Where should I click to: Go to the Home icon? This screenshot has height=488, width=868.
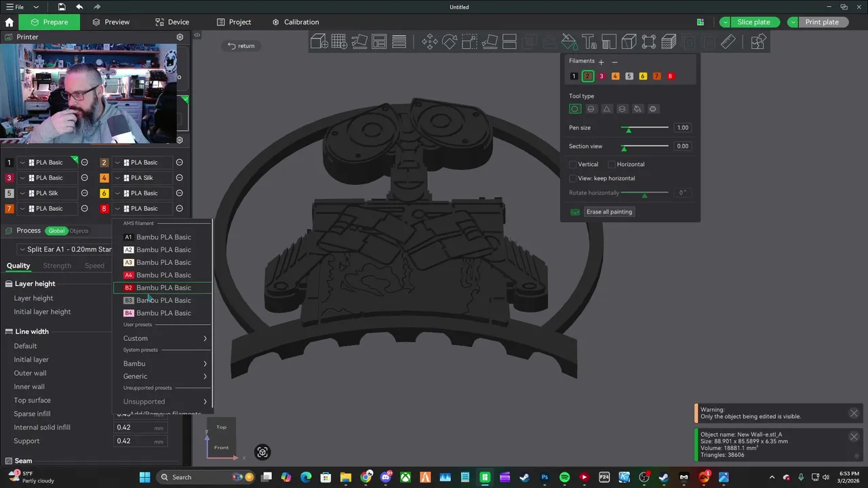(x=9, y=22)
